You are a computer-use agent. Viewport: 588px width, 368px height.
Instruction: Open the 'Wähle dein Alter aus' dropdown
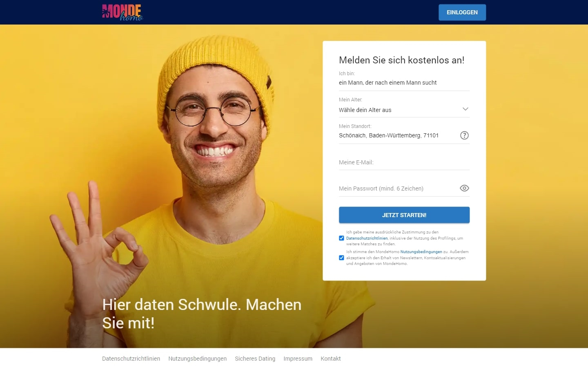tap(404, 110)
